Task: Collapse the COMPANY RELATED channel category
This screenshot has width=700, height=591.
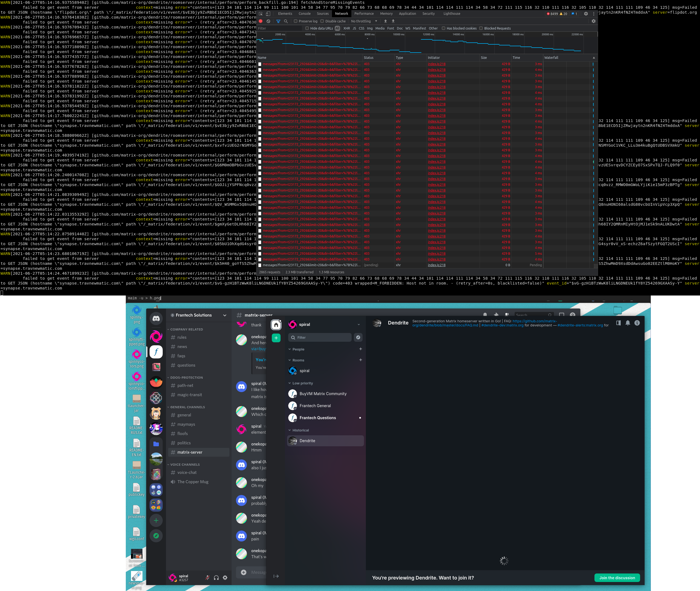Action: (185, 329)
